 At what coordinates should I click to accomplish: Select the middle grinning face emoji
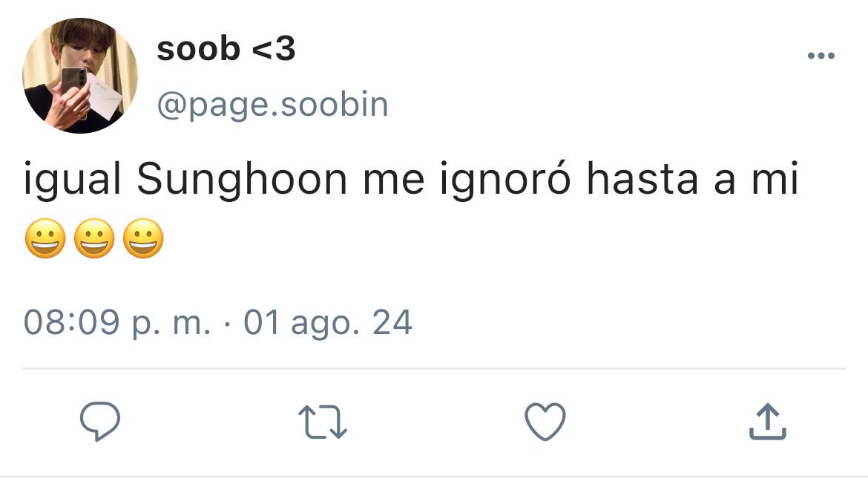pyautogui.click(x=94, y=238)
